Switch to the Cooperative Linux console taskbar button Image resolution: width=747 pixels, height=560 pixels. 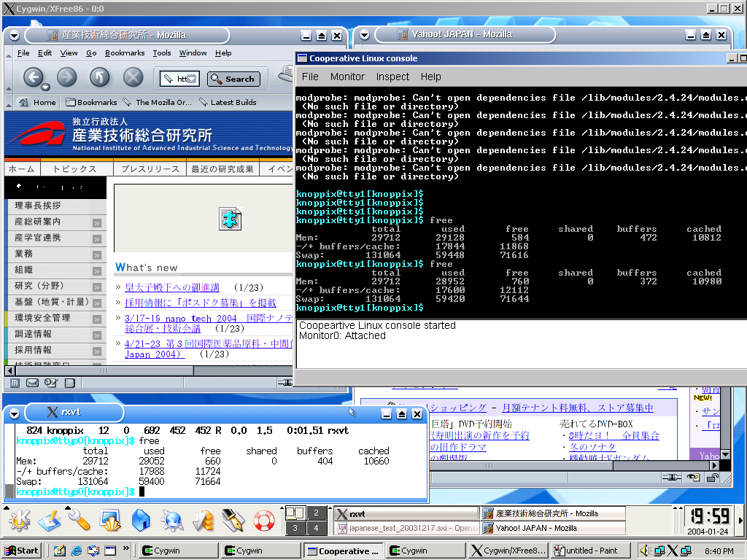pos(343,551)
